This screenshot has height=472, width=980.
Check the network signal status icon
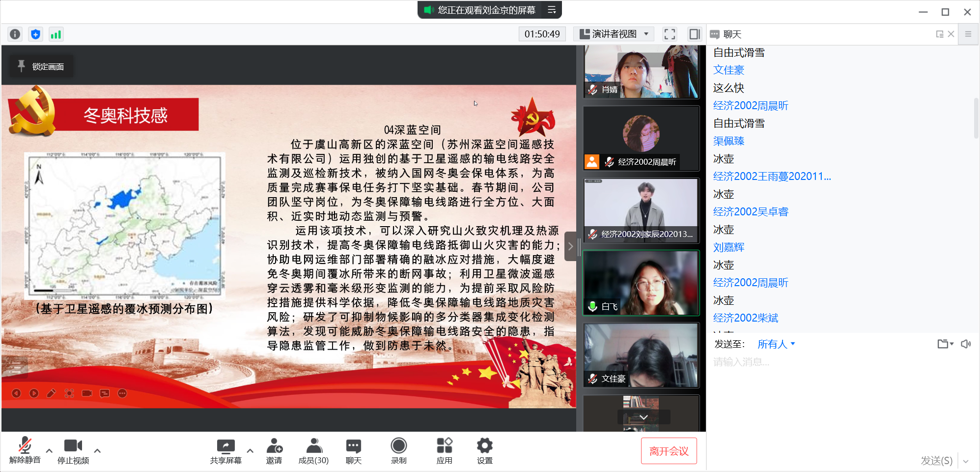tap(56, 34)
